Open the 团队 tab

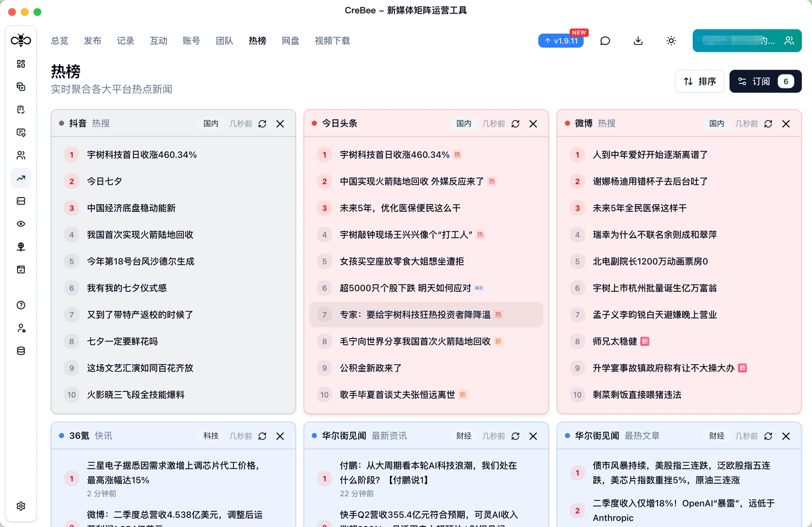(224, 41)
